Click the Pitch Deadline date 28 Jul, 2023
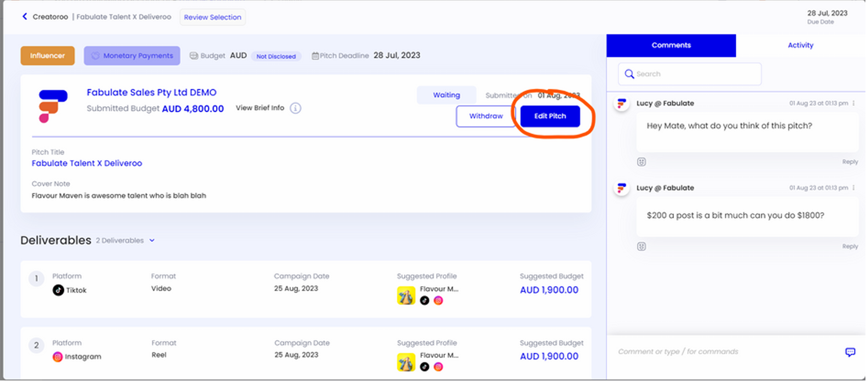Image resolution: width=868 pixels, height=382 pixels. point(397,56)
